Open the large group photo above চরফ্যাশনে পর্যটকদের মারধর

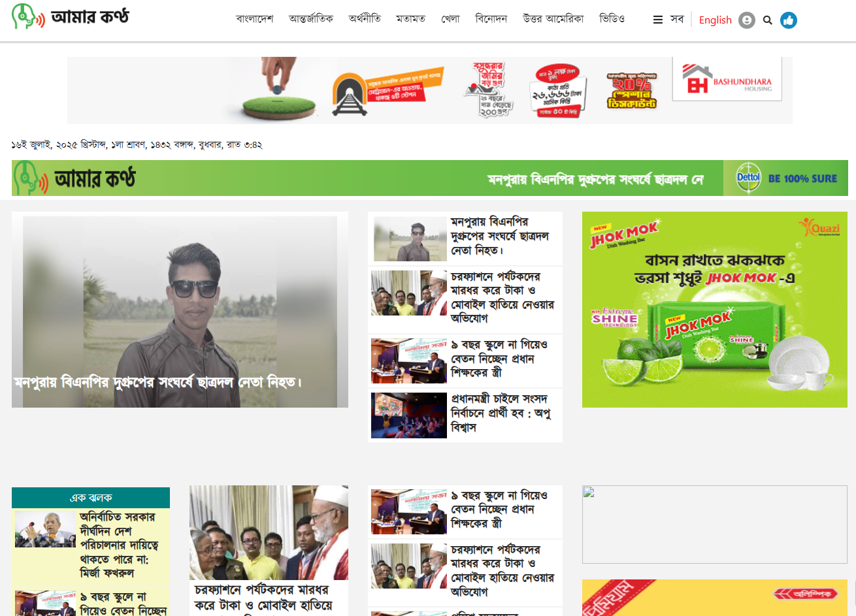coord(269,533)
